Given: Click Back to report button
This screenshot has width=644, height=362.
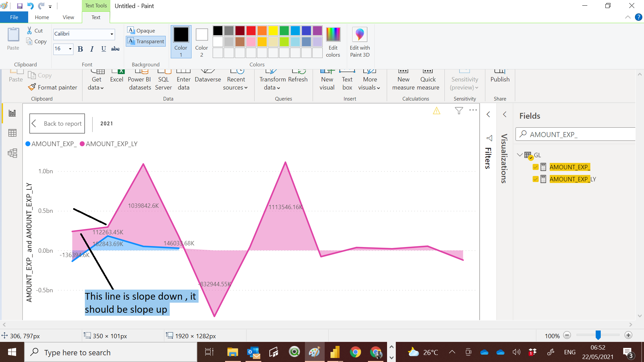Looking at the screenshot, I should 57,123.
